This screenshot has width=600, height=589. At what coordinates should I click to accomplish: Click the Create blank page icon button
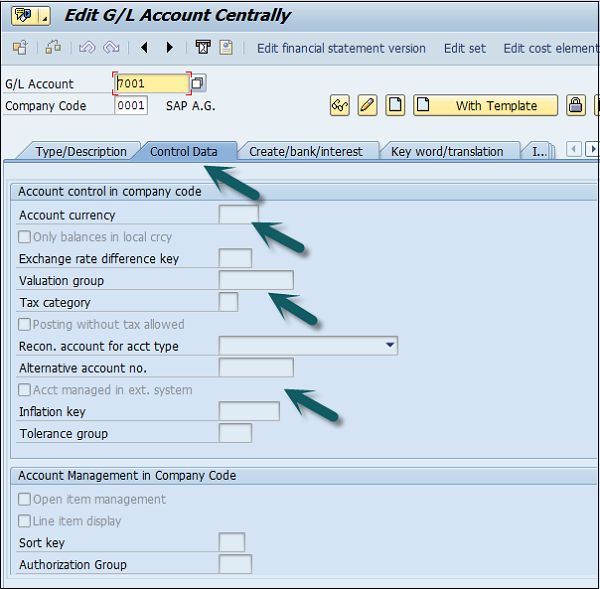395,106
